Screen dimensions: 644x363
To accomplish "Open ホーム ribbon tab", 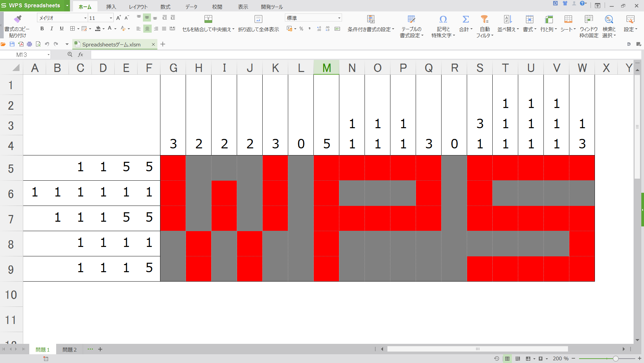I will coord(85,7).
